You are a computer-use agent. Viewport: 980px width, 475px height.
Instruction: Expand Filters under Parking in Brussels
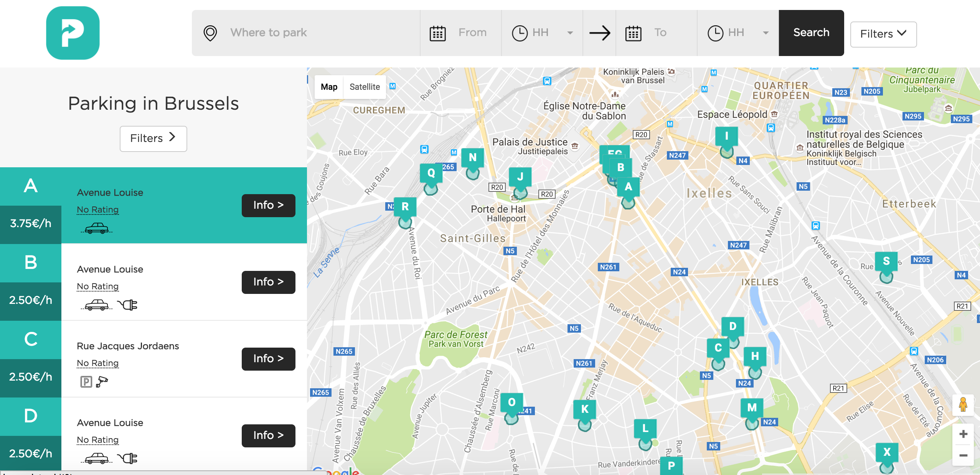(x=153, y=139)
